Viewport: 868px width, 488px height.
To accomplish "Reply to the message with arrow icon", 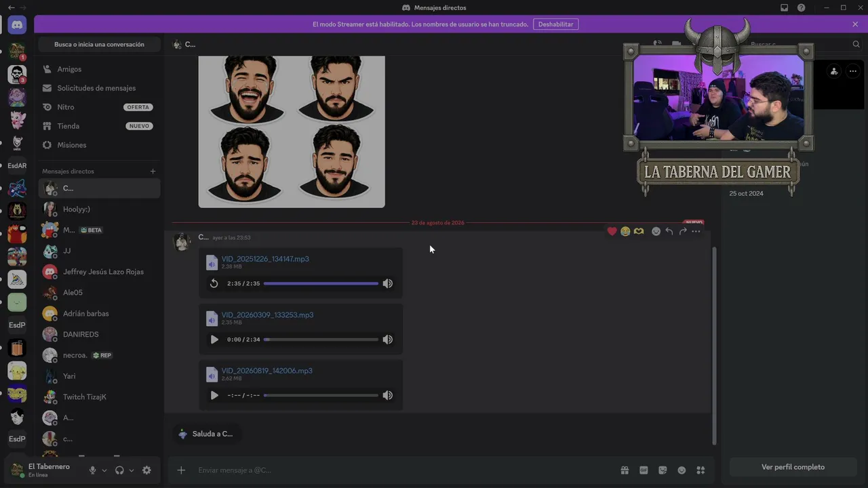I will coord(669,231).
